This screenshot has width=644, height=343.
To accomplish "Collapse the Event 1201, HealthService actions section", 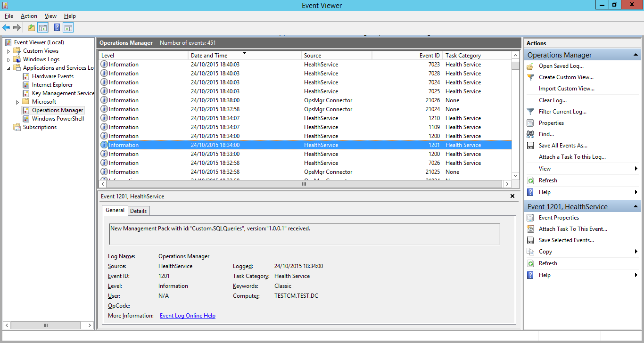I will coord(636,207).
